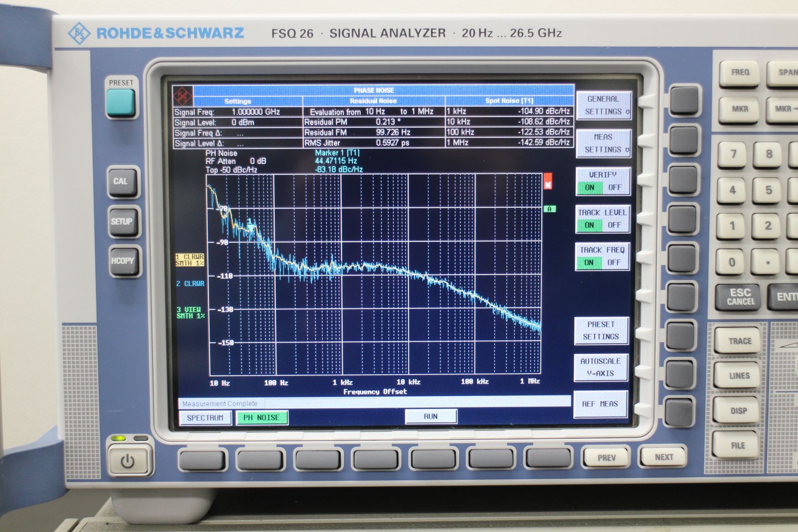Viewport: 798px width, 532px height.
Task: Toggle TRACK FREQ ON/OFF softkey
Action: click(602, 256)
